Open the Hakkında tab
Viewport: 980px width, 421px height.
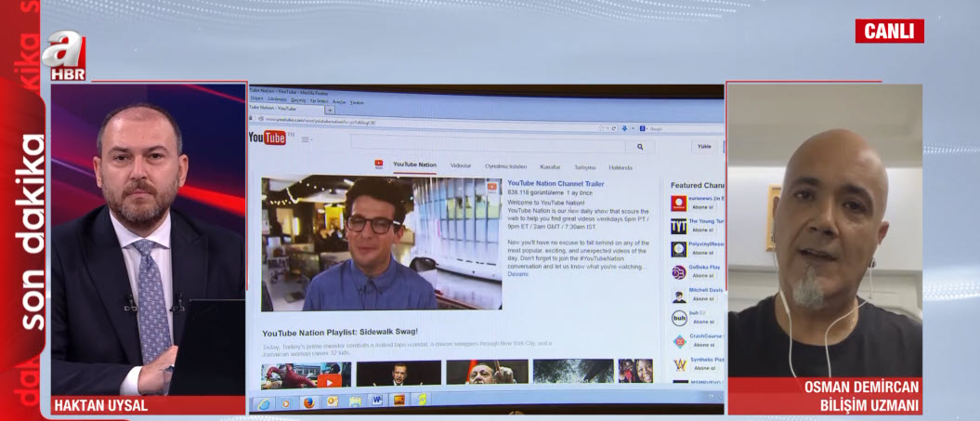point(621,167)
